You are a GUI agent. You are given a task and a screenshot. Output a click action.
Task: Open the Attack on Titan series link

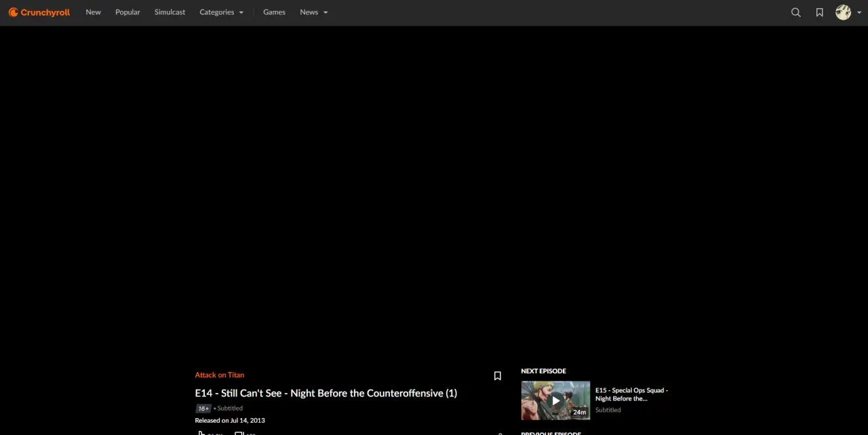[219, 375]
